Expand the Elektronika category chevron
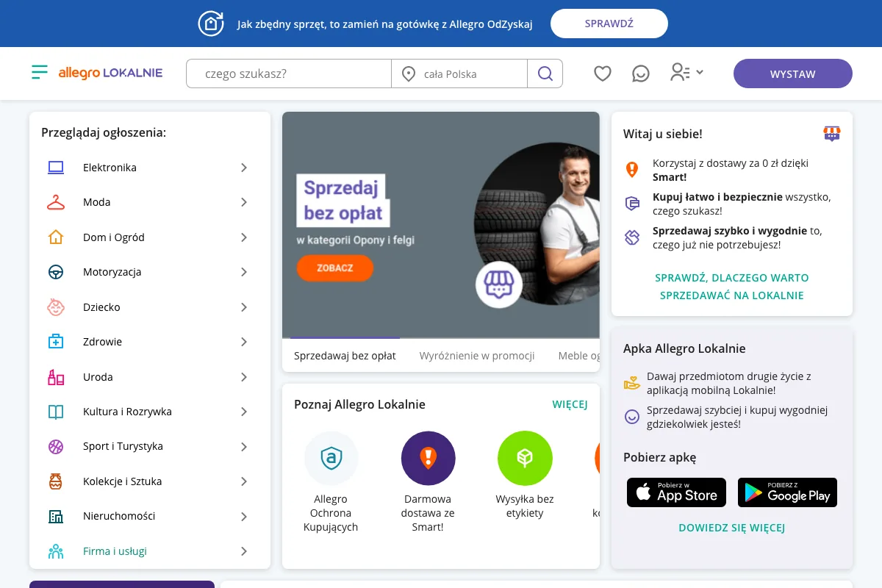This screenshot has width=882, height=588. 244,168
